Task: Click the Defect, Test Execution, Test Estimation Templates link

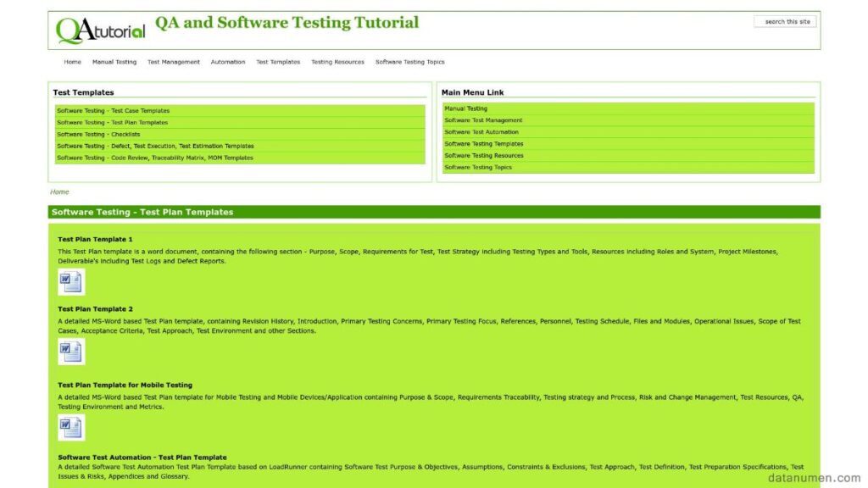Action: (154, 146)
